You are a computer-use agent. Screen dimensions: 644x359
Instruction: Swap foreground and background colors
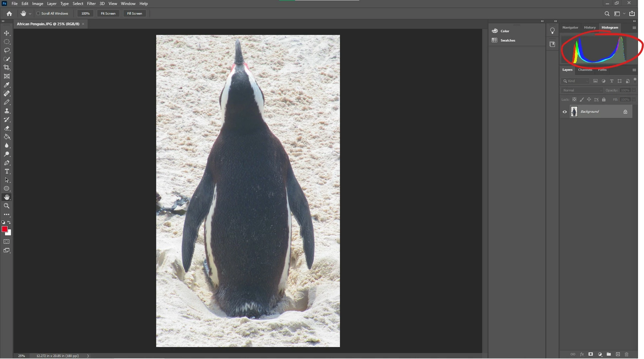(9, 222)
